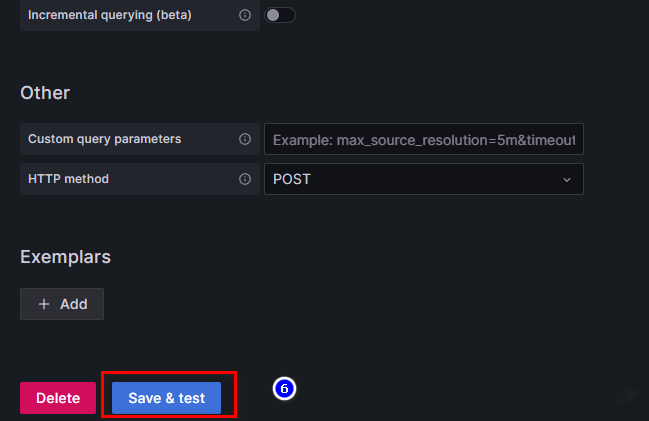Click the HTTP method label

[x=68, y=179]
